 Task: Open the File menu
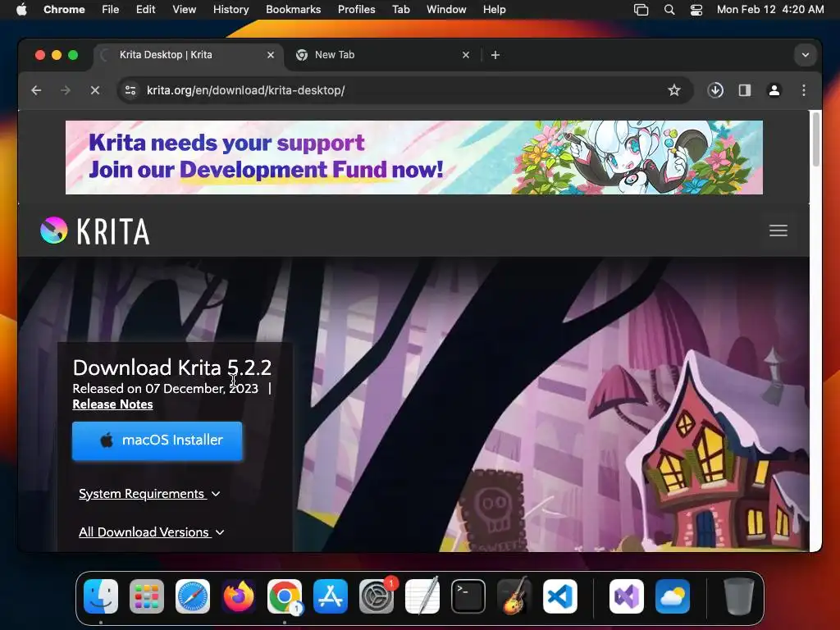pos(111,10)
